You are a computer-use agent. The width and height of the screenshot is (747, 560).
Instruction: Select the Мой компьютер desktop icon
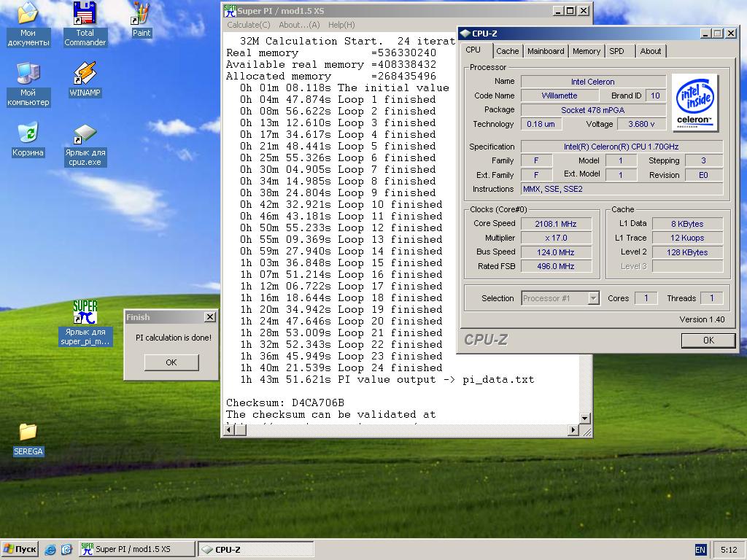(28, 85)
